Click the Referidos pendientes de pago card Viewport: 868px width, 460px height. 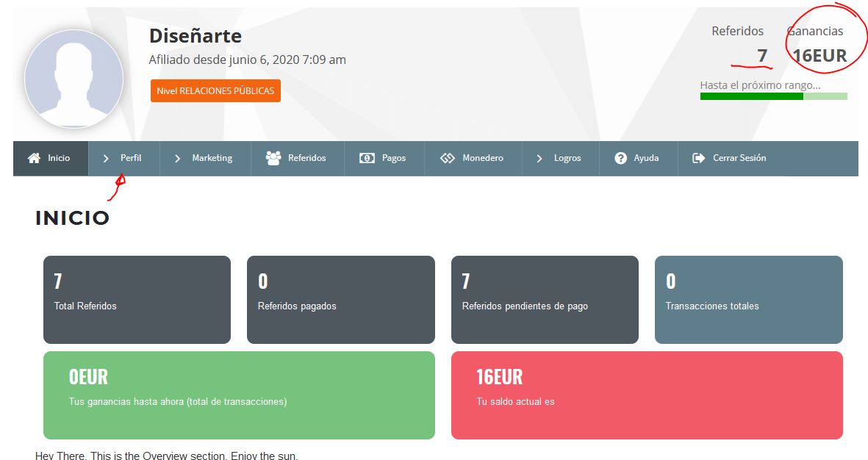point(545,300)
